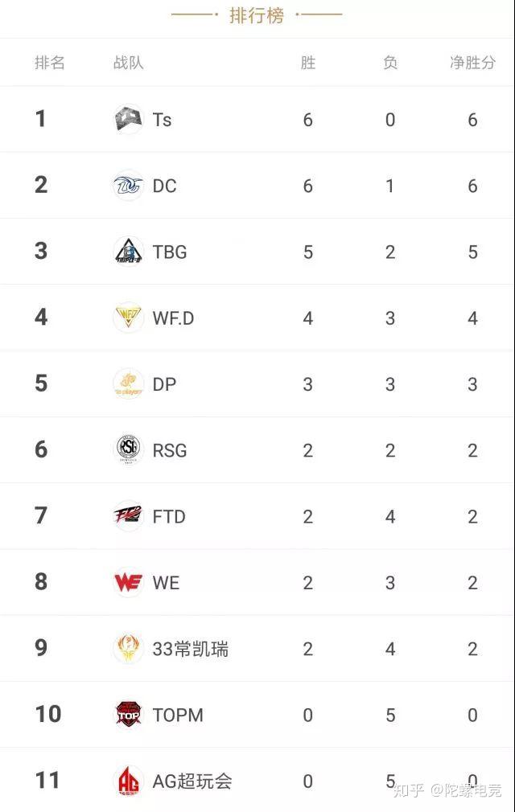The image size is (515, 812).
Task: Select the 净胜分 column header
Action: coord(472,63)
